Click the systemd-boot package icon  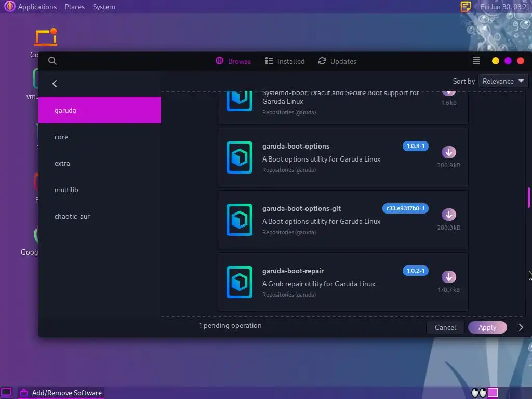coord(240,101)
